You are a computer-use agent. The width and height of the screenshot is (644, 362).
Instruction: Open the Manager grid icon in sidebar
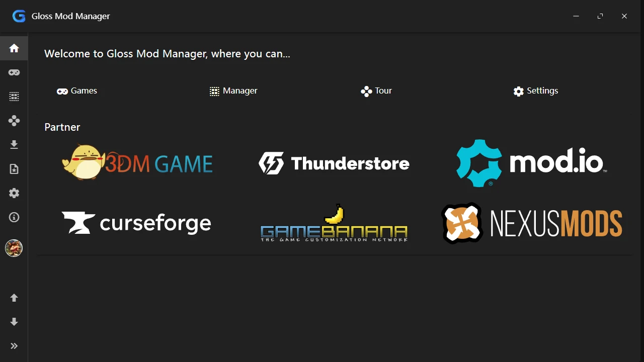coord(14,97)
